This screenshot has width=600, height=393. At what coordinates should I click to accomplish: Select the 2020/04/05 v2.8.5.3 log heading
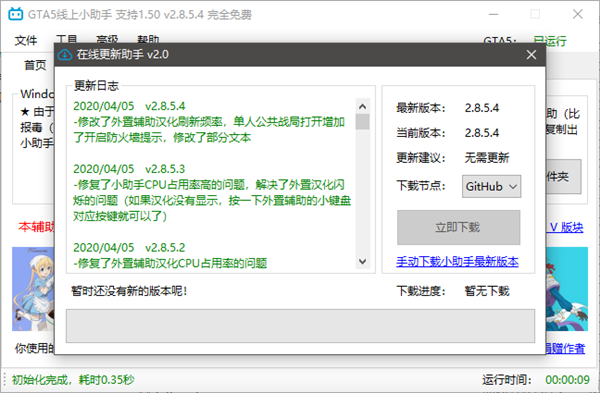pyautogui.click(x=129, y=169)
